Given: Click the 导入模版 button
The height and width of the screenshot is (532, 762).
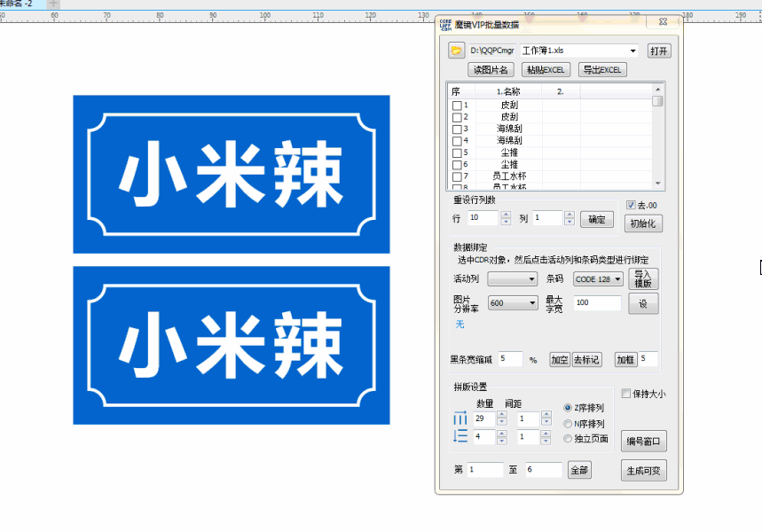Looking at the screenshot, I should click(643, 279).
